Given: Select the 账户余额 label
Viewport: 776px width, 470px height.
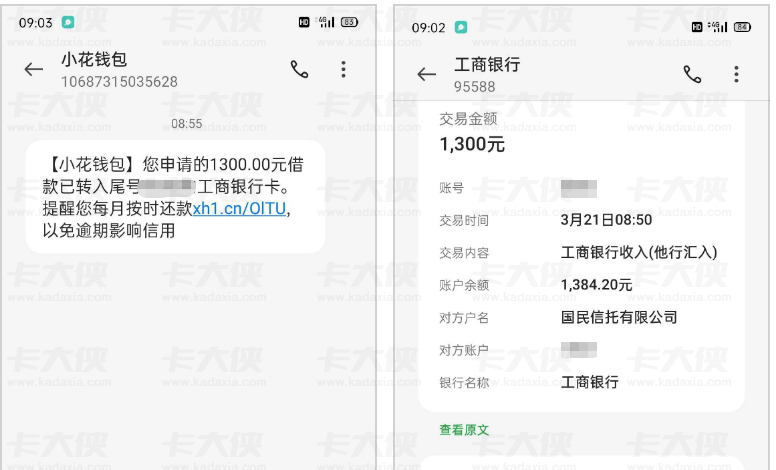Looking at the screenshot, I should 464,285.
